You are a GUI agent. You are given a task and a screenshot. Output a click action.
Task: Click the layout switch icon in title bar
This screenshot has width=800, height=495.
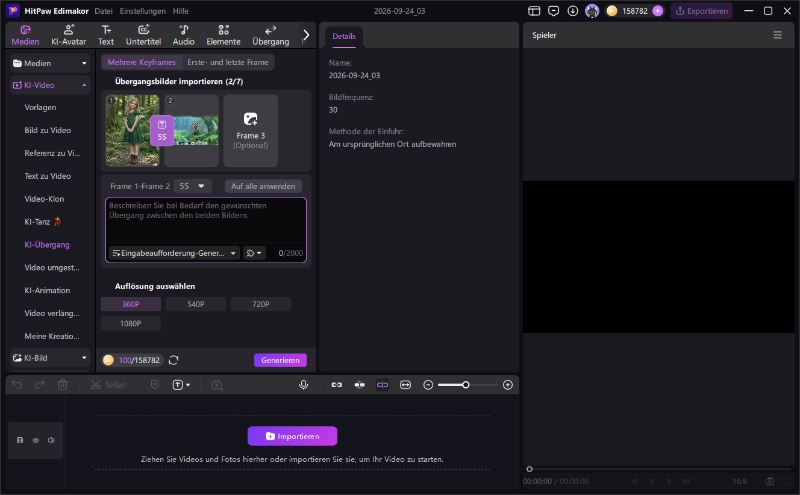534,11
